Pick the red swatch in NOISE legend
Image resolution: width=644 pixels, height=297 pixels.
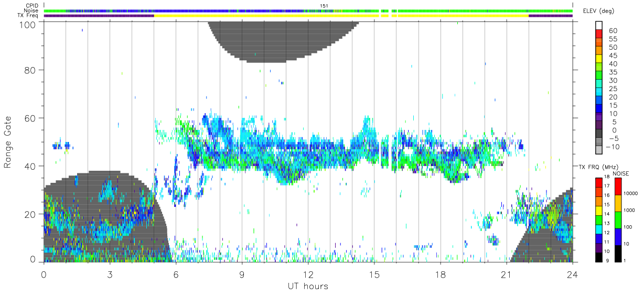pyautogui.click(x=619, y=186)
